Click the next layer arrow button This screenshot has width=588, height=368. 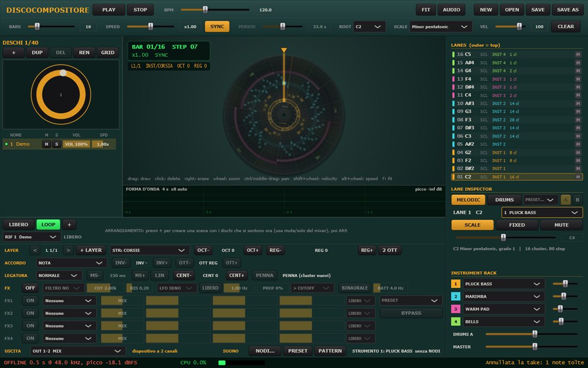pos(68,250)
